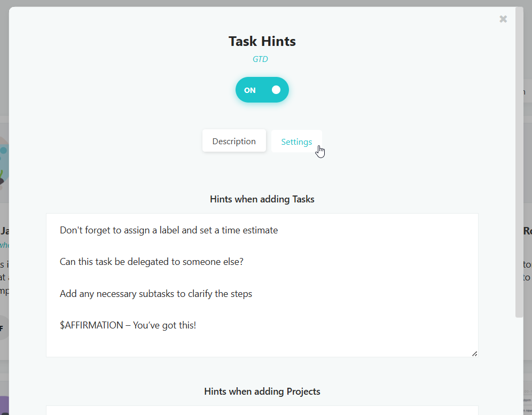Click the "Add any necessary subtasks" line
The width and height of the screenshot is (532, 415).
(156, 294)
